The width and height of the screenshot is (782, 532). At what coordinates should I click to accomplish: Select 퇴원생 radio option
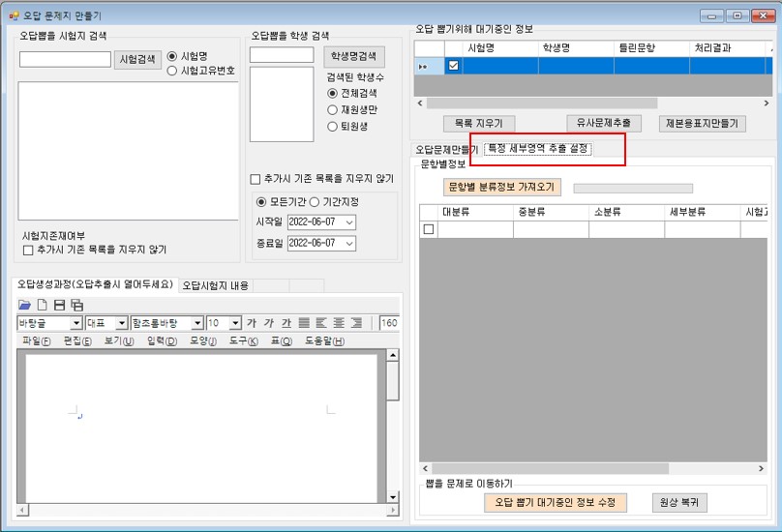pyautogui.click(x=332, y=127)
